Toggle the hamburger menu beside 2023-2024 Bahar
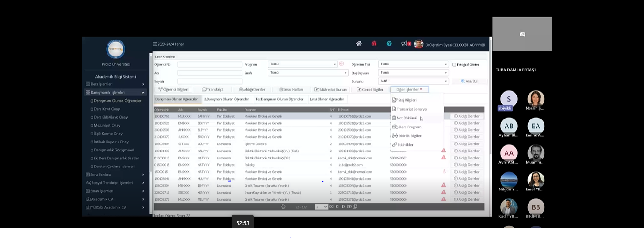644x238 pixels. point(155,44)
